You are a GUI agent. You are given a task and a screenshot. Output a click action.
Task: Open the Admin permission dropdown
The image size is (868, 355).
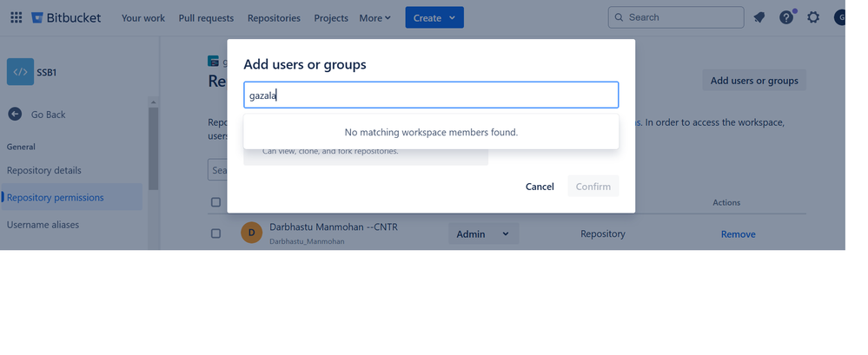click(483, 233)
